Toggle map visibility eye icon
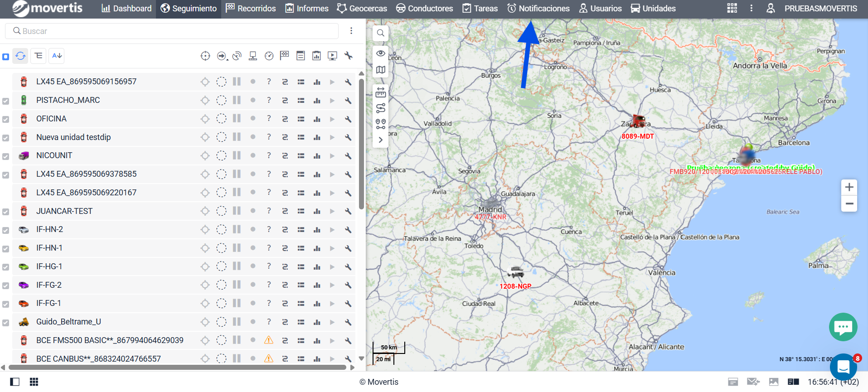This screenshot has width=868, height=392. [x=381, y=53]
